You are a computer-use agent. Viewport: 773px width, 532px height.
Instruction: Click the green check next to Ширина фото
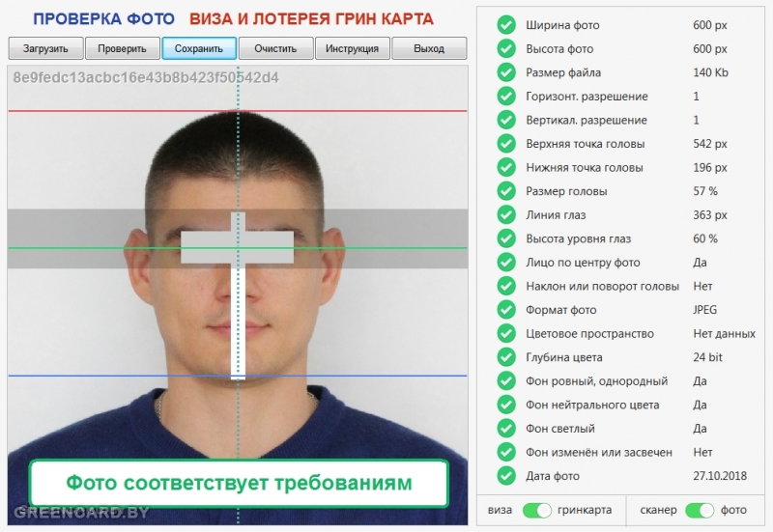pos(506,25)
